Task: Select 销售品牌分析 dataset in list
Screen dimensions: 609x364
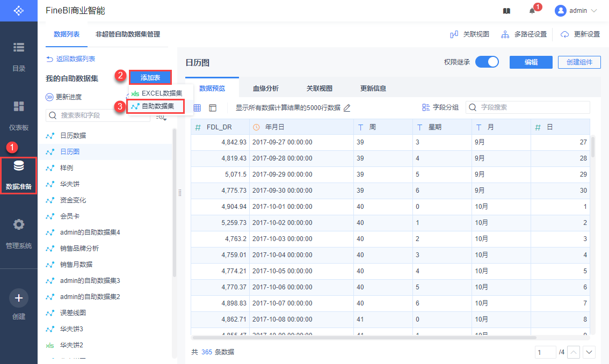Action: click(x=79, y=249)
